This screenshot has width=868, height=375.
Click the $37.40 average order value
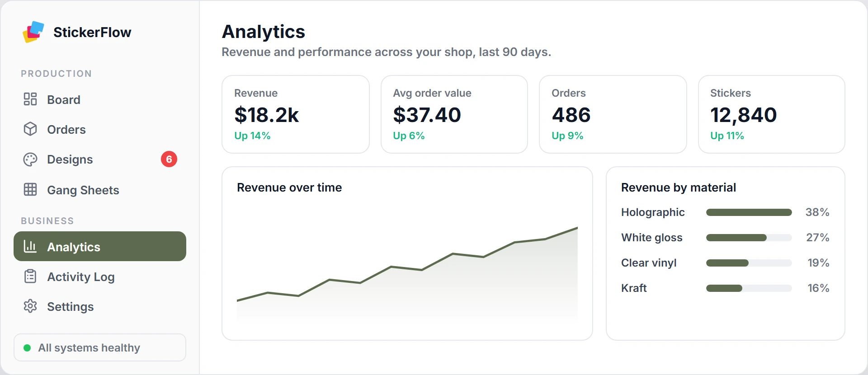427,115
